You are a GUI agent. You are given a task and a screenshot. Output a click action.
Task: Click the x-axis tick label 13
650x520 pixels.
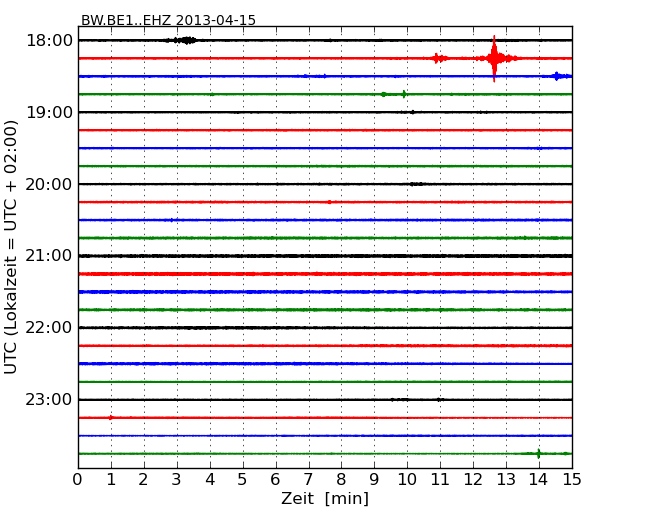pyautogui.click(x=506, y=479)
